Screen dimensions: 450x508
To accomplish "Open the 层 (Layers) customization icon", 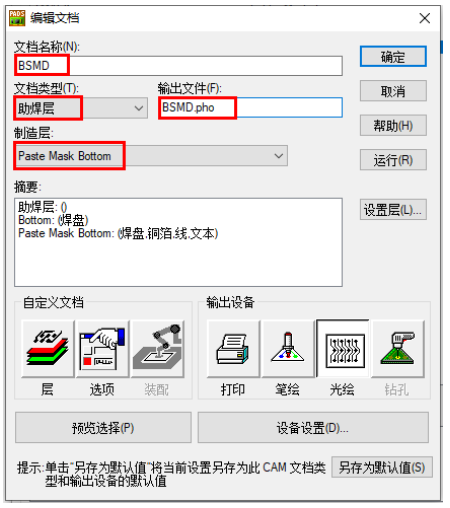I will point(47,349).
